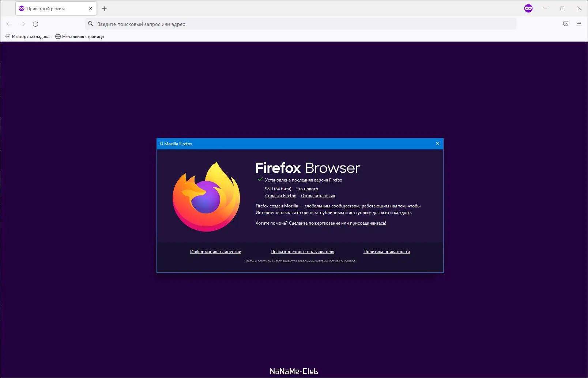Open the глобальным сообществом link
The height and width of the screenshot is (378, 588).
click(x=332, y=206)
